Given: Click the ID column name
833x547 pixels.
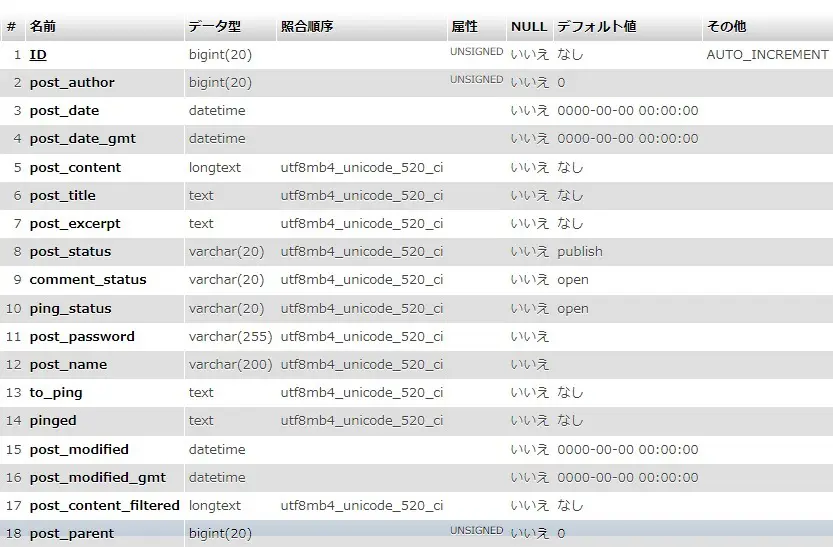Looking at the screenshot, I should (38, 55).
